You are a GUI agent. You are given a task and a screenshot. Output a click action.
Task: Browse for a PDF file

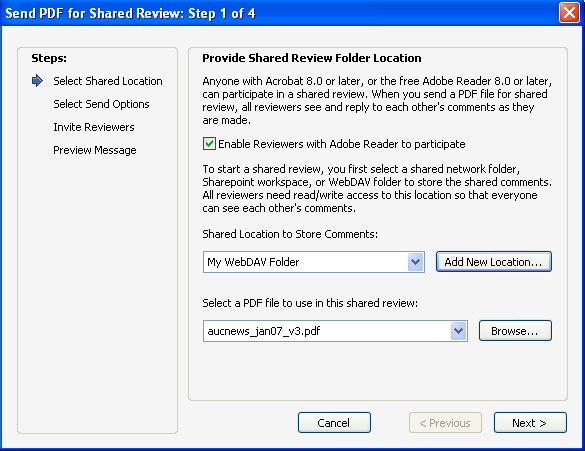[x=515, y=331]
